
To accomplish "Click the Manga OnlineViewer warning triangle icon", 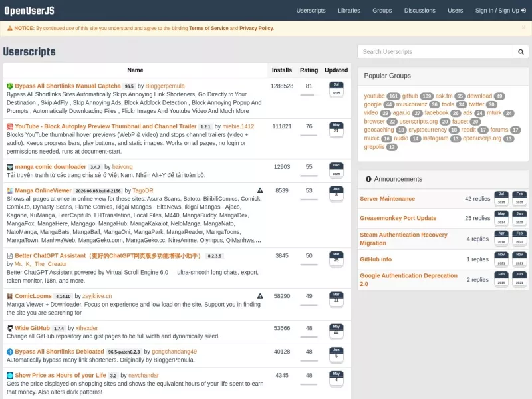I will pos(260,190).
